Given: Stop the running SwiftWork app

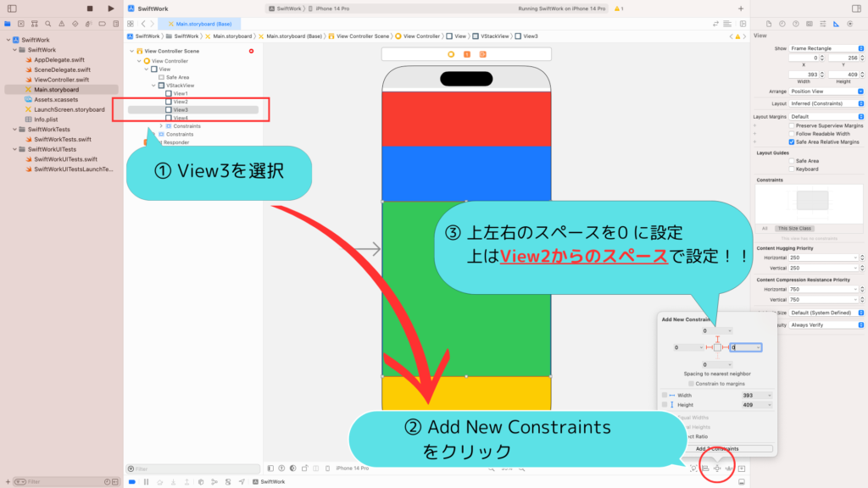Looking at the screenshot, I should [90, 8].
